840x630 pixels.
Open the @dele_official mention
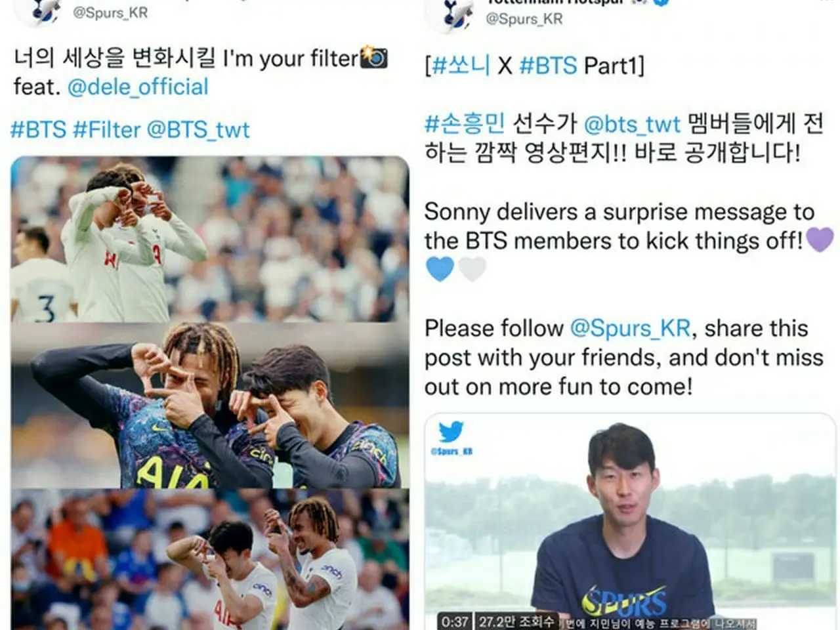138,87
